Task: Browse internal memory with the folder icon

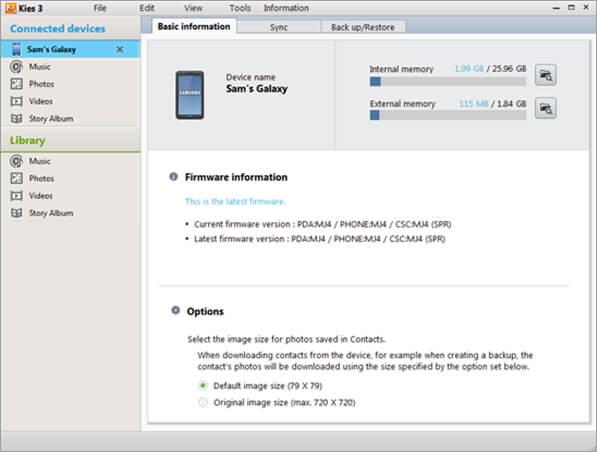Action: (545, 75)
